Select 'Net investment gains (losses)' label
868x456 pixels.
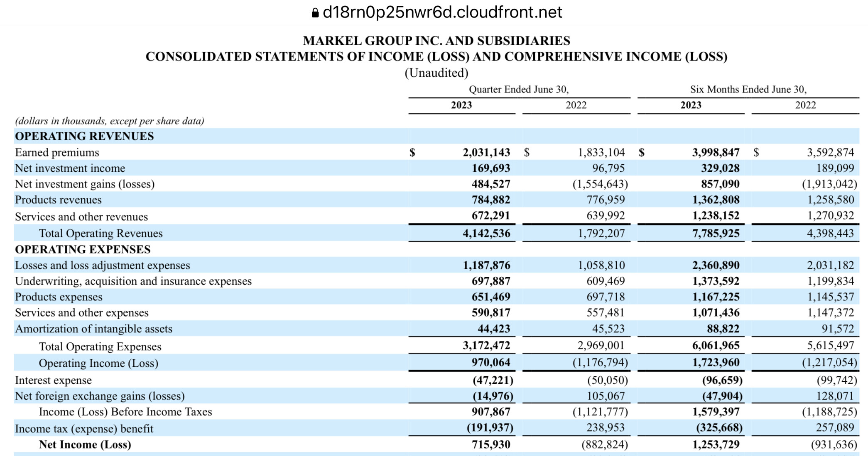tap(85, 184)
